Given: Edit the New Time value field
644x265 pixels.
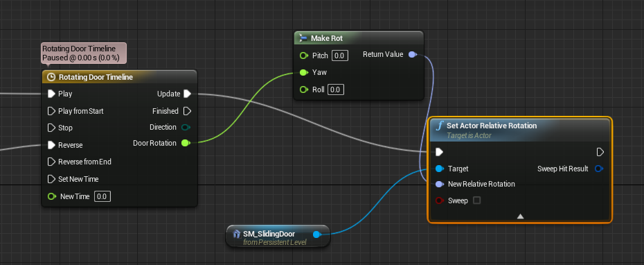Looking at the screenshot, I should (x=102, y=196).
